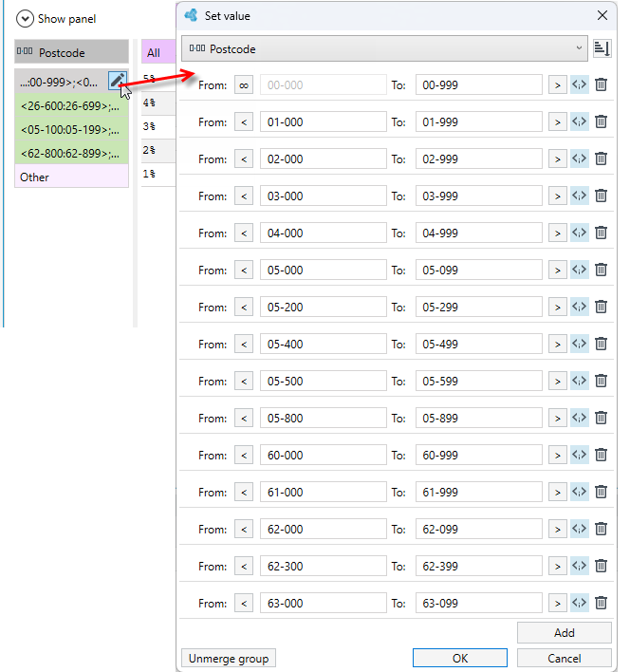Screen dimensions: 630x672
Task: Click the To field containing 00-999
Action: pos(479,84)
